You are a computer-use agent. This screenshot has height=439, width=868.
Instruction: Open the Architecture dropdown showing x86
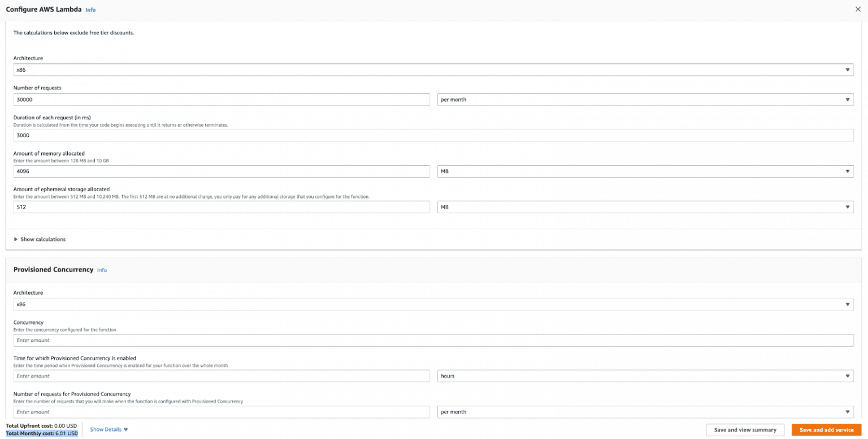coord(433,70)
